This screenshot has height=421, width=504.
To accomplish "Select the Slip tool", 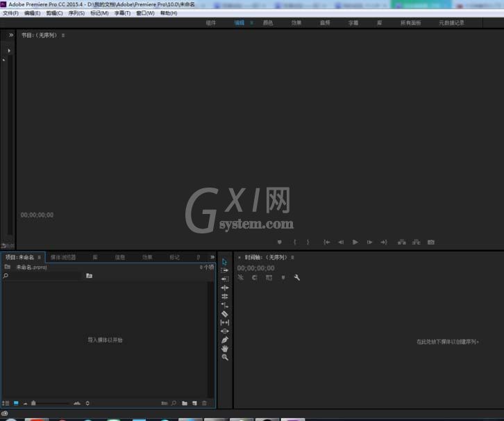I will (225, 322).
